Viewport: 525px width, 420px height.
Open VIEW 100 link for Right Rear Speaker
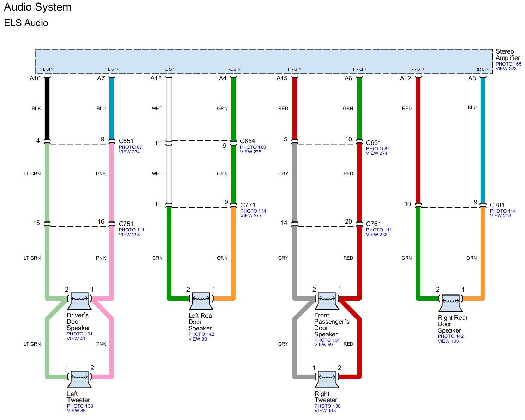point(448,341)
